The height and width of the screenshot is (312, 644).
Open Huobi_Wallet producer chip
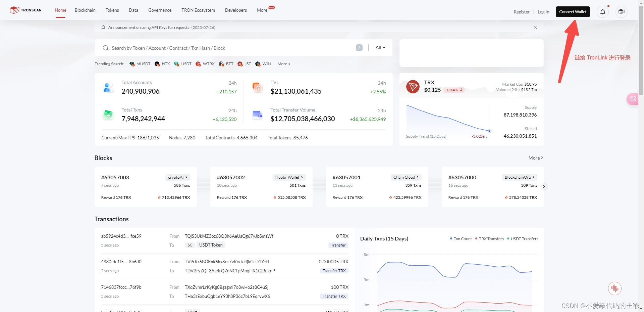point(289,177)
